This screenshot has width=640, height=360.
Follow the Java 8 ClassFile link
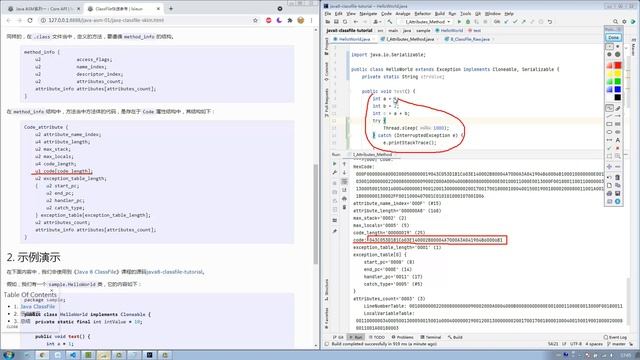tap(96, 272)
